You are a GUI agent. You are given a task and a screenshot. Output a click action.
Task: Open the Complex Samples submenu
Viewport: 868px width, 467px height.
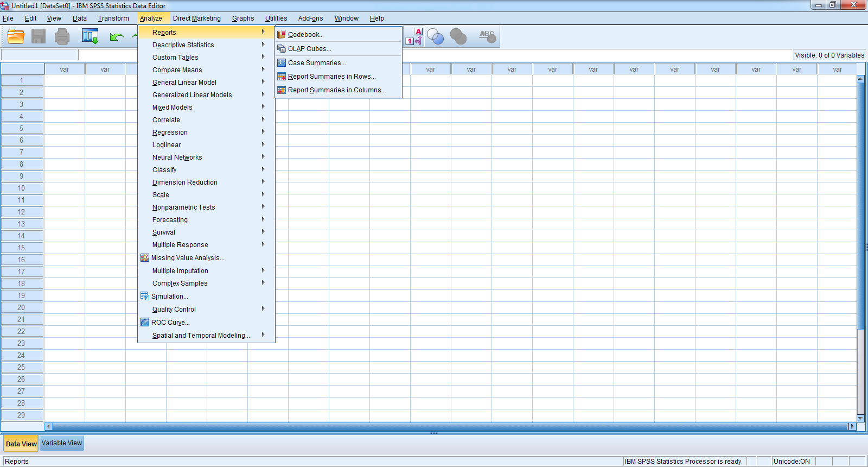click(x=206, y=283)
